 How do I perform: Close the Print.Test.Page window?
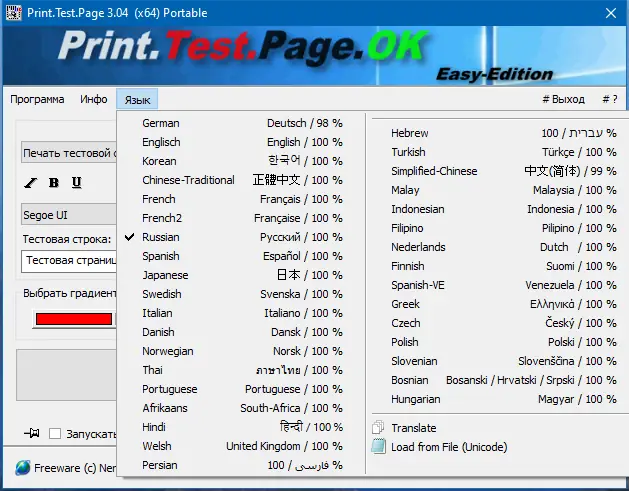[x=611, y=13]
